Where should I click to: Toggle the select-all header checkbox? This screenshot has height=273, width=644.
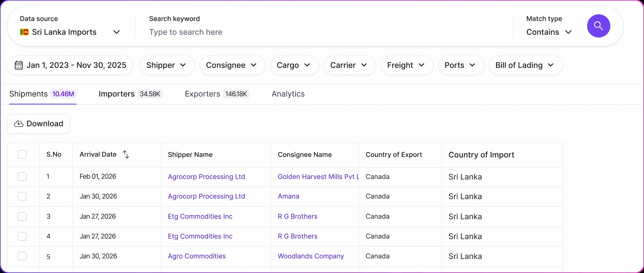[22, 154]
